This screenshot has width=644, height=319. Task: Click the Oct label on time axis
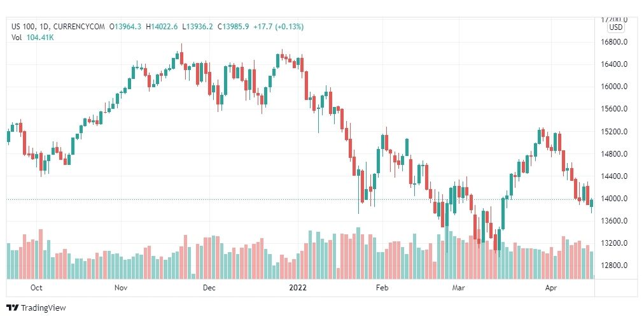[36, 287]
